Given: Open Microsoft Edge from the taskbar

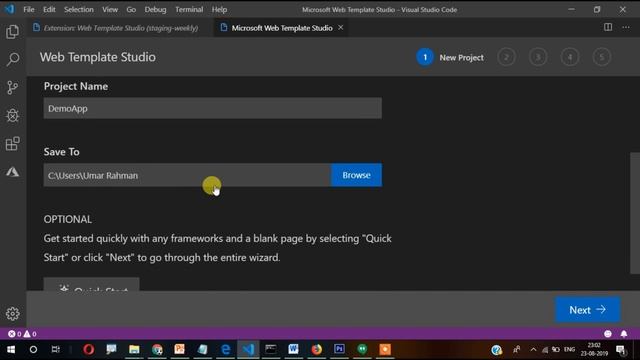Looking at the screenshot, I should point(225,349).
